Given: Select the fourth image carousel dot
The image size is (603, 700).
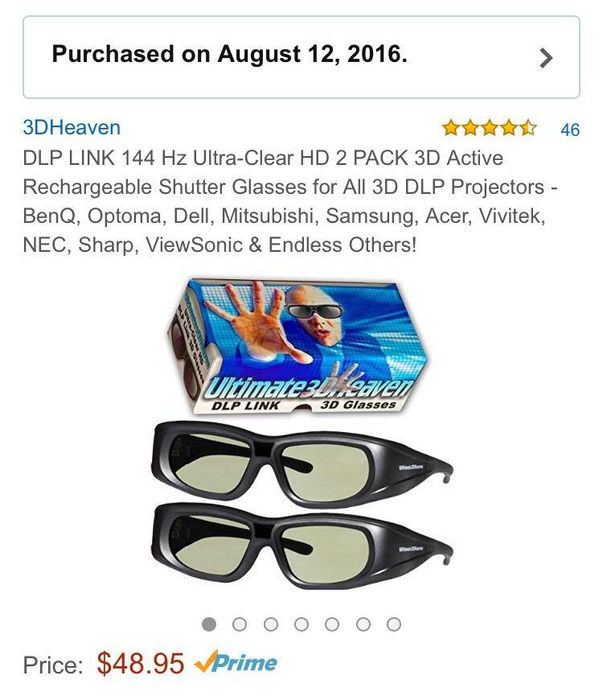Looking at the screenshot, I should pyautogui.click(x=301, y=624).
